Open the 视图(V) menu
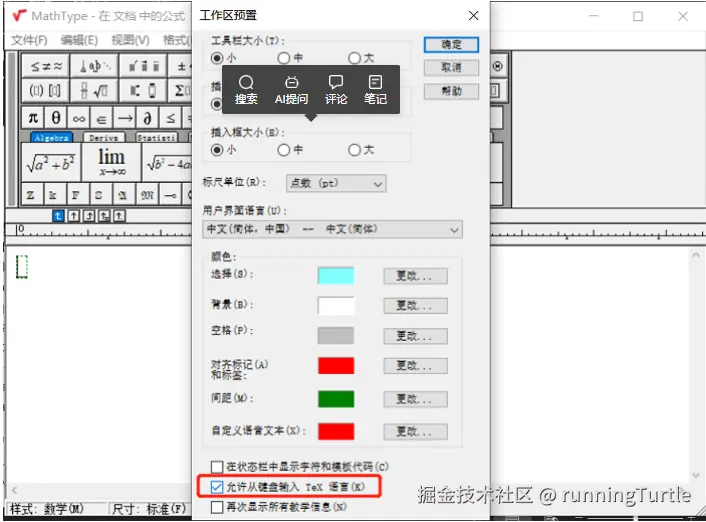 130,40
